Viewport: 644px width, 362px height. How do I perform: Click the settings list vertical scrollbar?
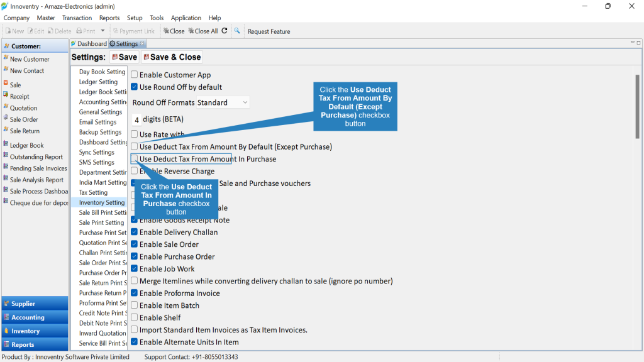pyautogui.click(x=637, y=107)
